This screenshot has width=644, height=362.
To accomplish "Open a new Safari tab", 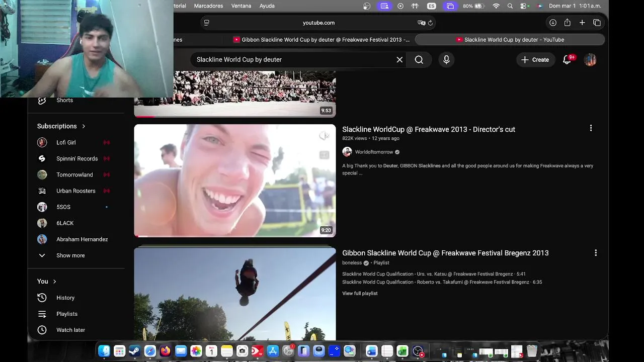I will pyautogui.click(x=582, y=23).
